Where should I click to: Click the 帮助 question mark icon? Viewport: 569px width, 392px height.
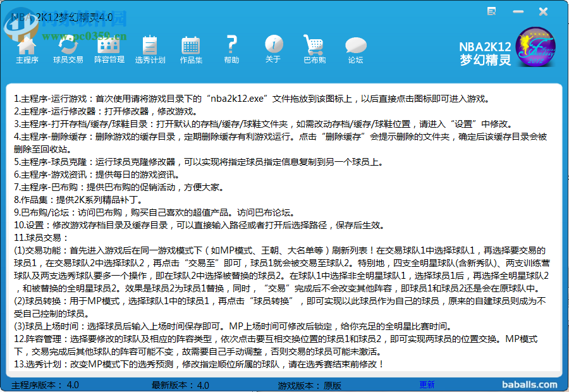(x=231, y=49)
